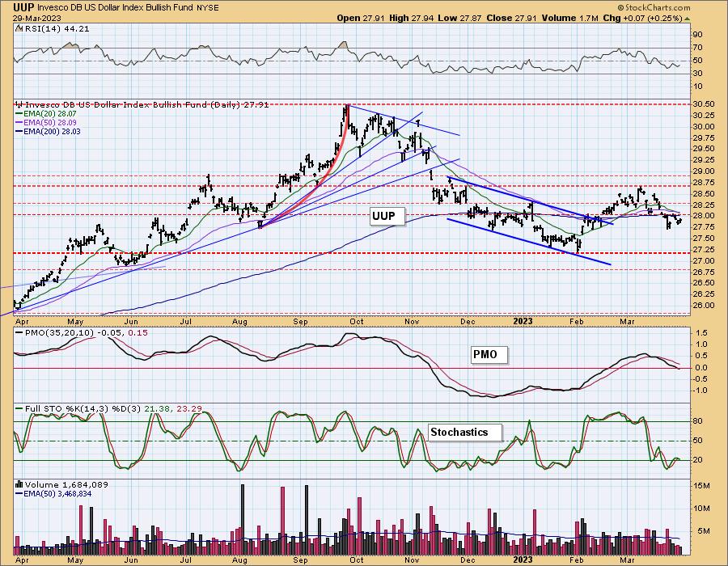
Task: Click the PMO annotation box
Action: (x=489, y=355)
